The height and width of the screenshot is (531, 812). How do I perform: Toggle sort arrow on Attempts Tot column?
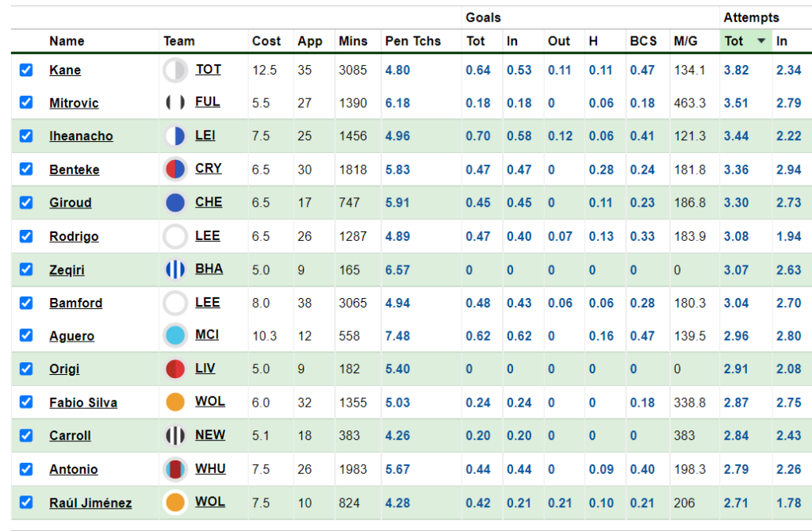coord(760,41)
